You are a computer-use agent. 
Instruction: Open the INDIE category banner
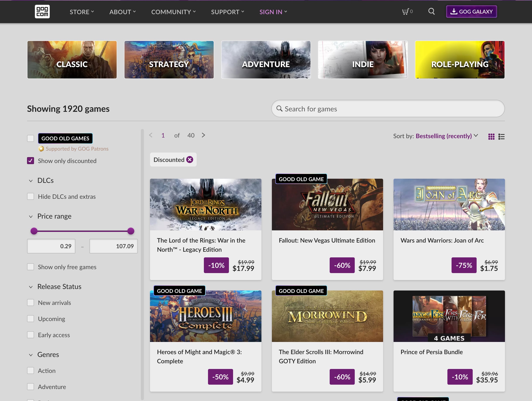[x=363, y=60]
